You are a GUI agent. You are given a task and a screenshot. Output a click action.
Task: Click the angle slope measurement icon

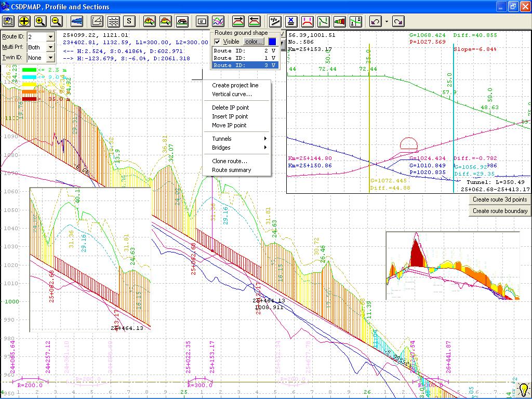coord(97,21)
